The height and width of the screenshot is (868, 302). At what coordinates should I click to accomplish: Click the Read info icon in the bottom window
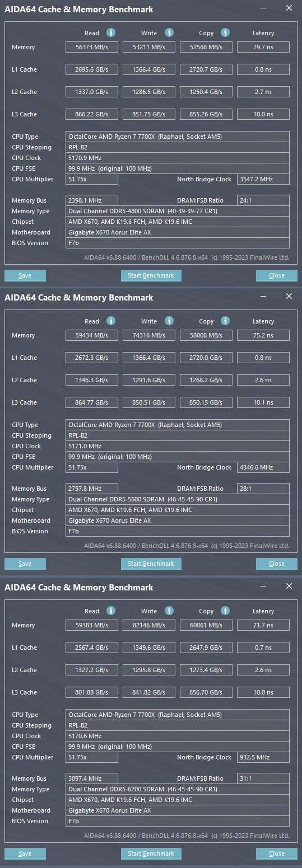click(x=111, y=611)
